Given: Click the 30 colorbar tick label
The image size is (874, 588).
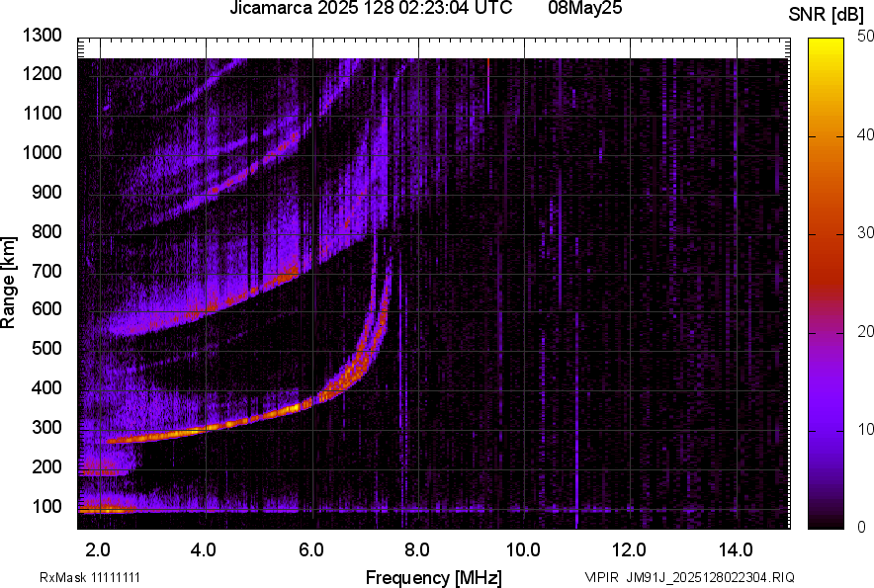Looking at the screenshot, I should coord(865,233).
